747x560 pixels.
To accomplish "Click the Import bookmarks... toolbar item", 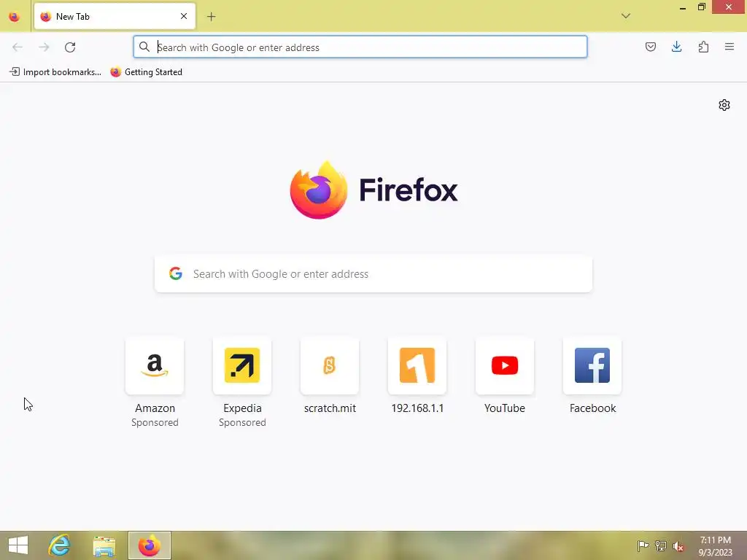I will pos(55,72).
